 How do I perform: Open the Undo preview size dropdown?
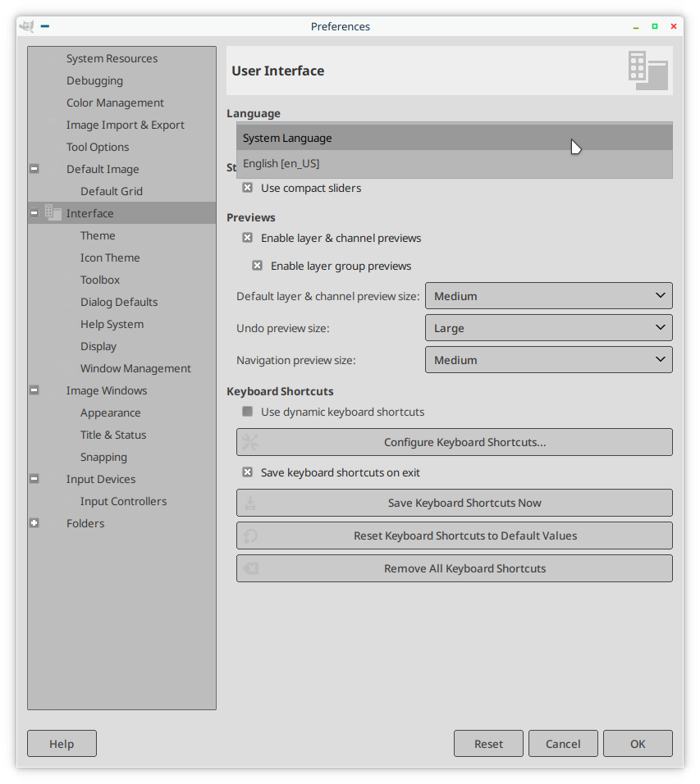coord(548,328)
